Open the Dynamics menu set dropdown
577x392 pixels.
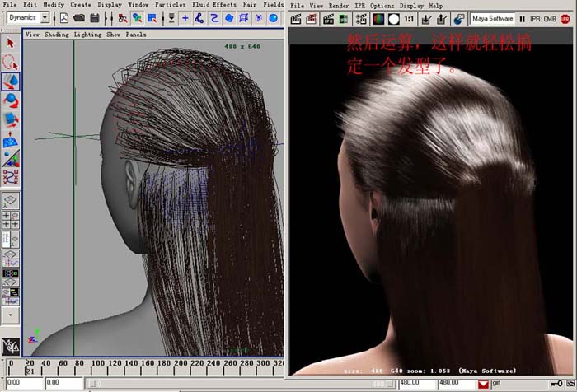45,17
